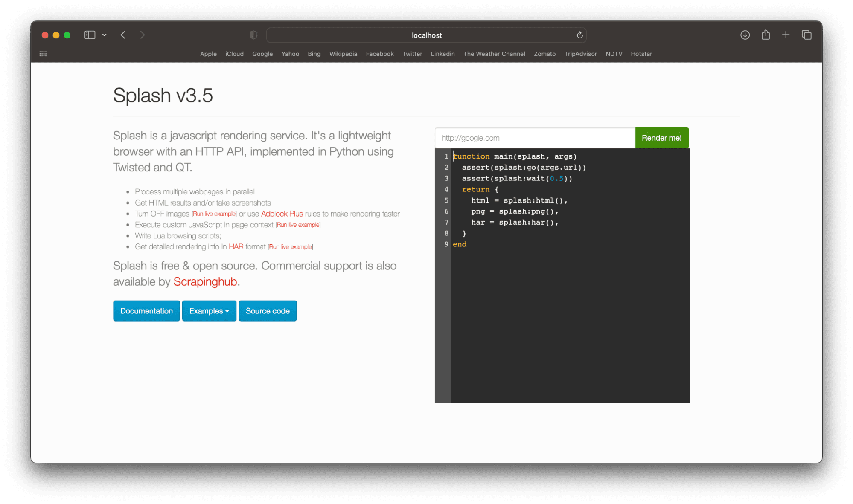The image size is (853, 504).
Task: Open the Linkedin bookmark
Action: point(443,54)
